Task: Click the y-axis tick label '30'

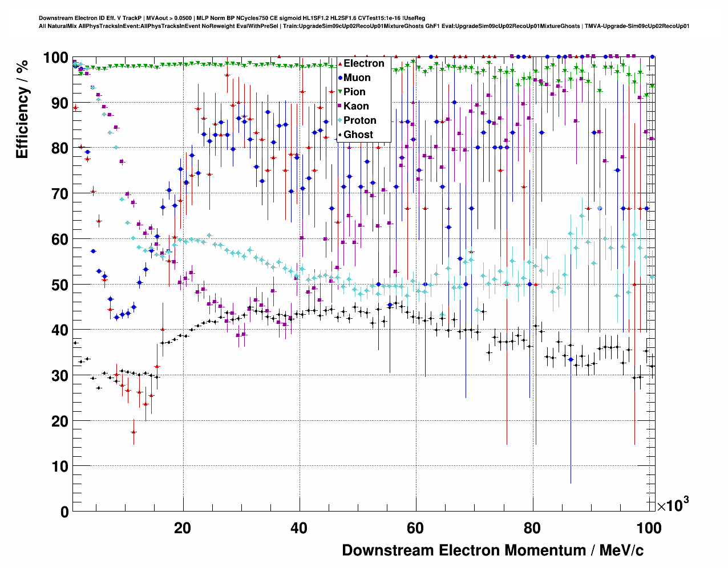Action: (60, 376)
